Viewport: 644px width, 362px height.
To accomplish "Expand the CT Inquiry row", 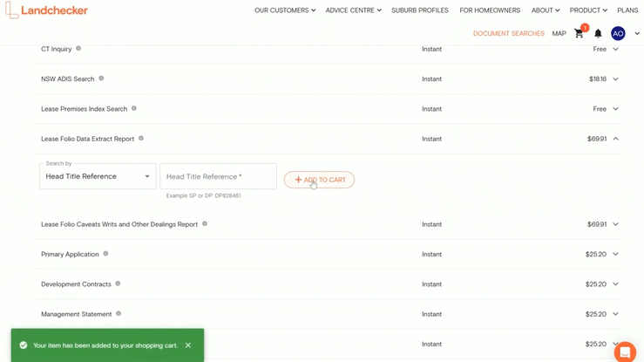I will pos(615,49).
